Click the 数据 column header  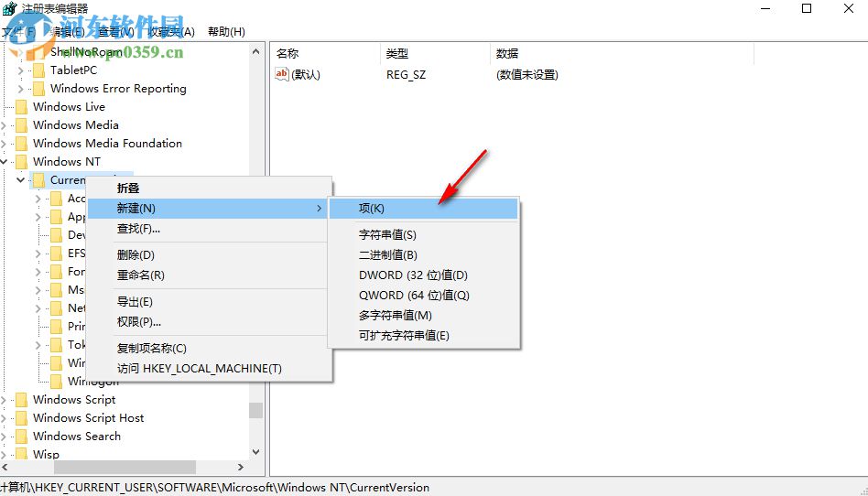[622, 54]
